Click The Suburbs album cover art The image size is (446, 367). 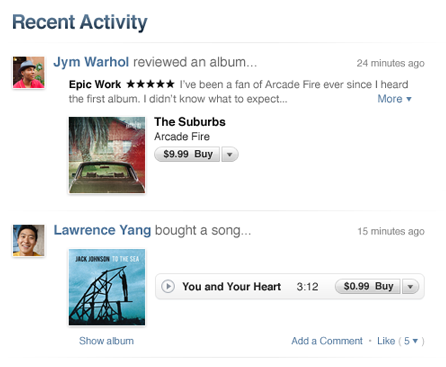pos(107,155)
